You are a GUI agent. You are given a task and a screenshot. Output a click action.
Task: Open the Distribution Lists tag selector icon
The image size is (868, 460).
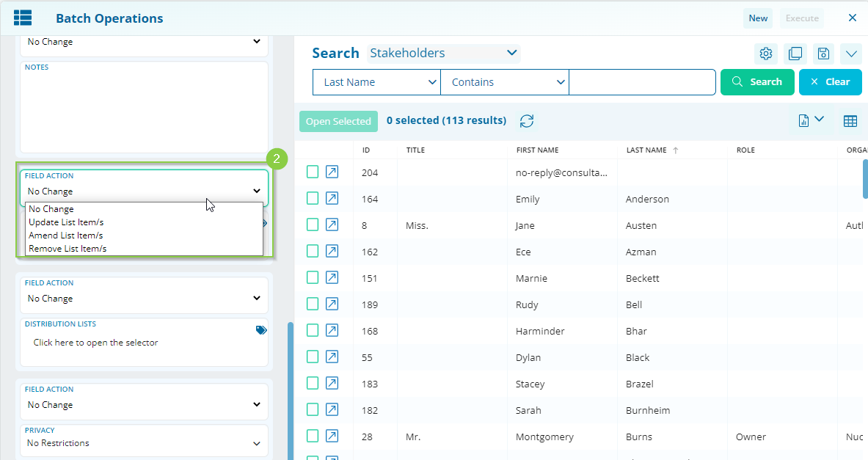click(261, 329)
